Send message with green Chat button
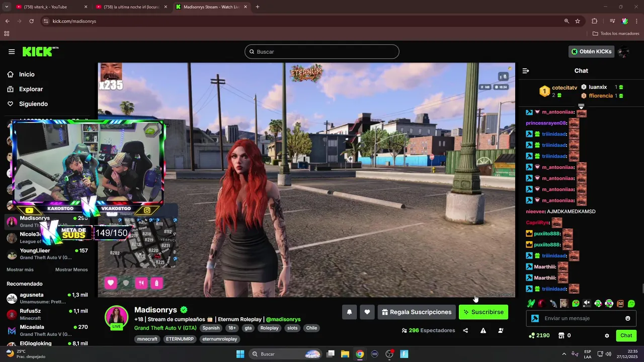This screenshot has width=644, height=362. click(x=626, y=335)
